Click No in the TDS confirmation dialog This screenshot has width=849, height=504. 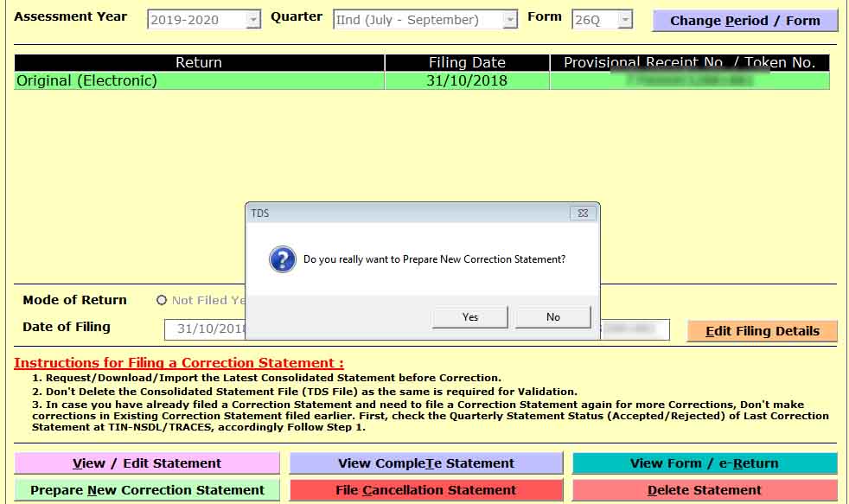point(552,317)
